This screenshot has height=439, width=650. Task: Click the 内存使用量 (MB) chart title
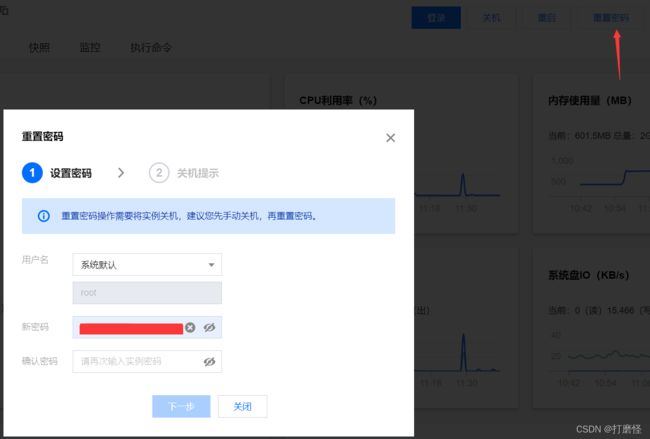pyautogui.click(x=589, y=100)
